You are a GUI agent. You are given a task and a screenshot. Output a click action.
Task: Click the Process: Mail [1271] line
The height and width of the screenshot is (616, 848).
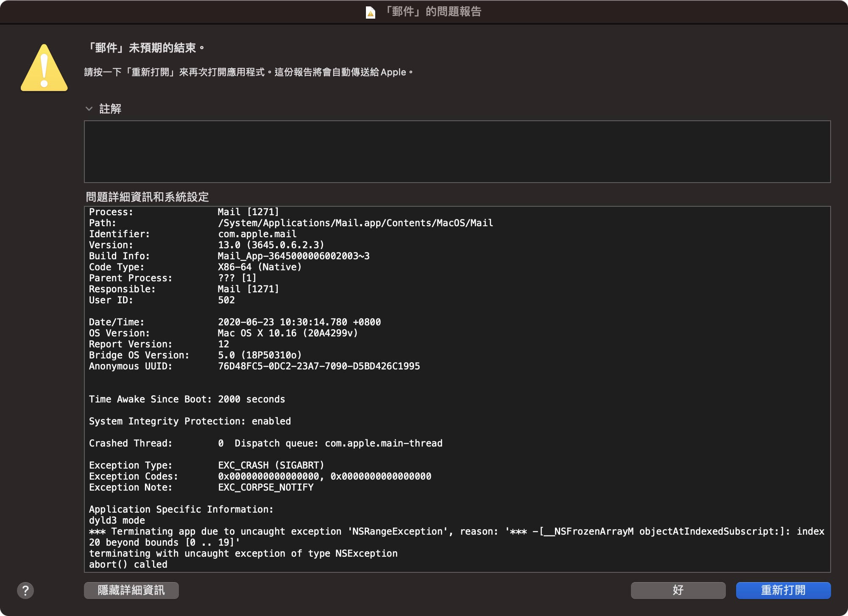click(x=248, y=212)
